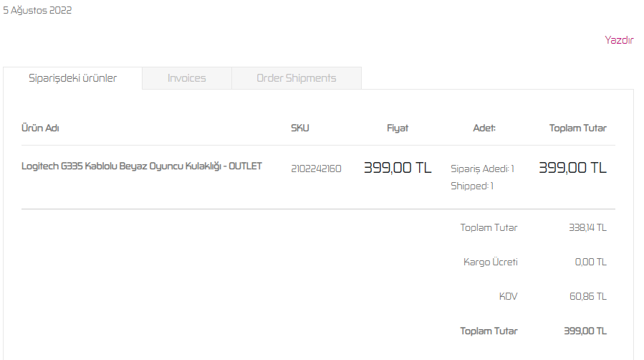Viewport: 644px width, 360px height.
Task: Click the Adet: column header
Action: [484, 128]
